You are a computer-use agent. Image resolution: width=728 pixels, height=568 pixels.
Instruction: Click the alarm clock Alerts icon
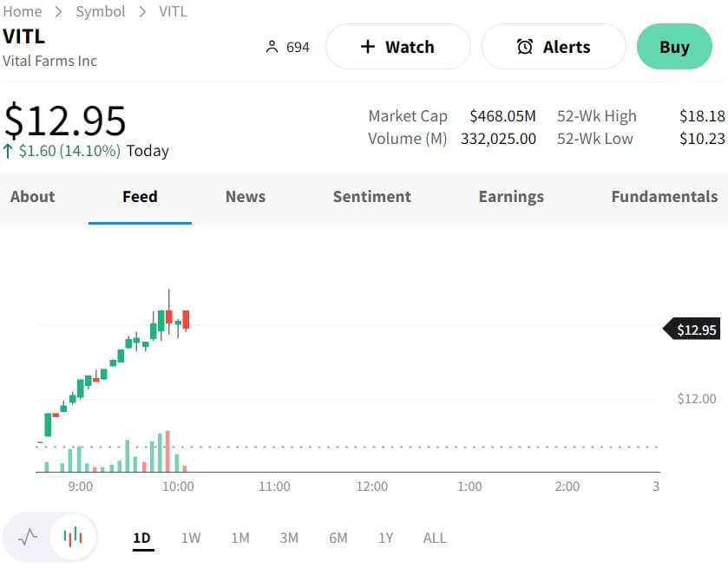tap(525, 47)
